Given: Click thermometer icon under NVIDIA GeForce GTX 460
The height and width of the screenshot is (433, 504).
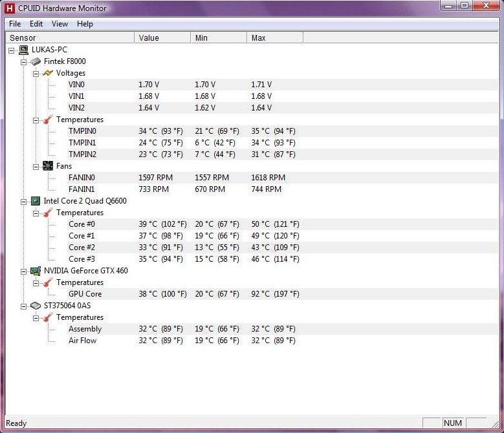Looking at the screenshot, I should tap(48, 282).
